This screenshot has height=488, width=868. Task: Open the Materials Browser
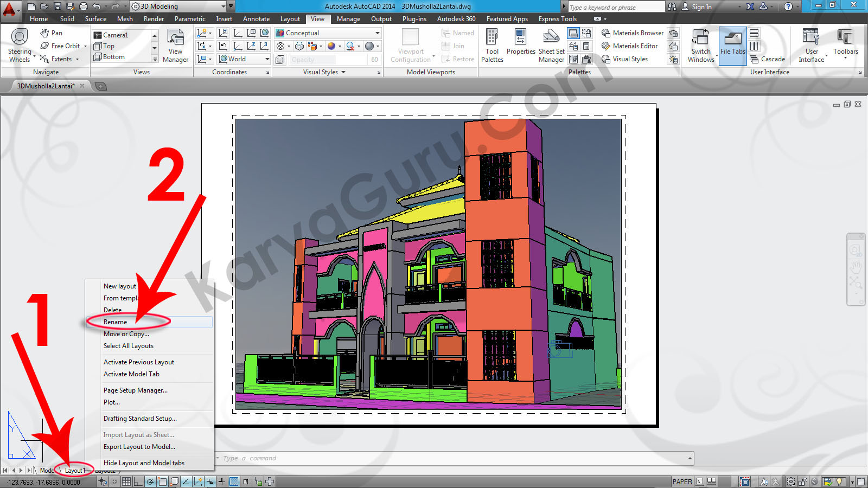[633, 33]
